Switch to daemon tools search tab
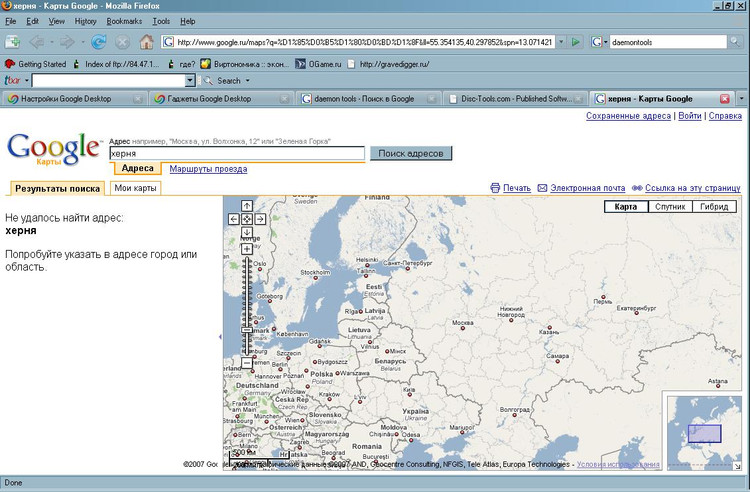Viewport: 750px width, 492px height. 367,99
